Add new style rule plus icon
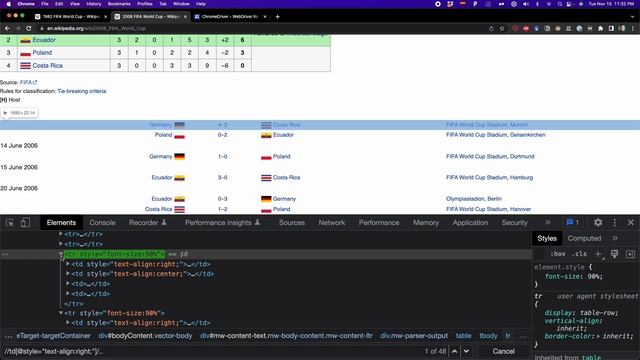Screen dimensions: 640x360 (x=598, y=254)
